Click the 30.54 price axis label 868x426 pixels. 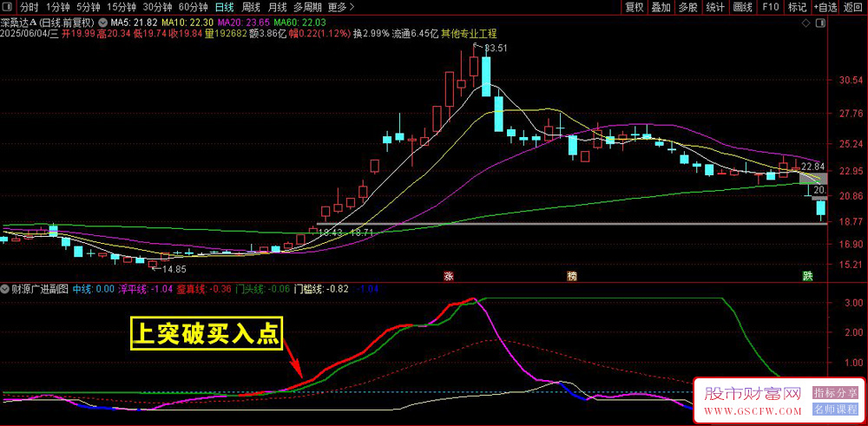pos(851,80)
